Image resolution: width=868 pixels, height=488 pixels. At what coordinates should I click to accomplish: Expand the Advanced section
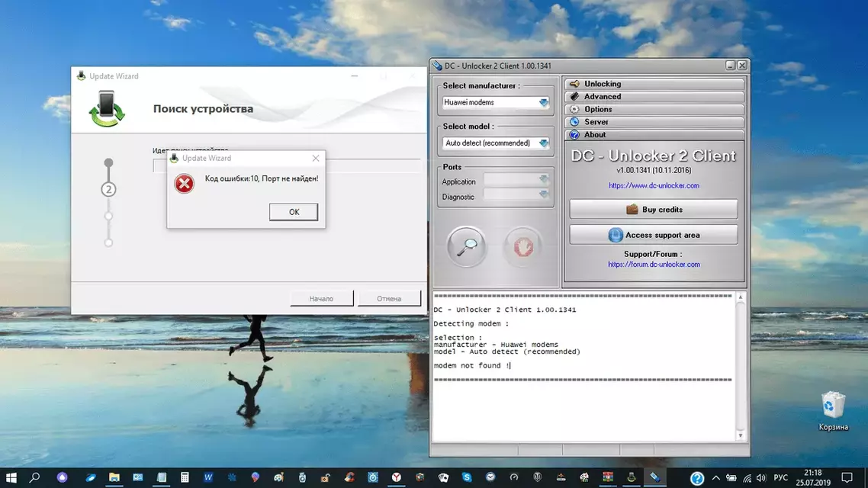[x=654, y=97]
